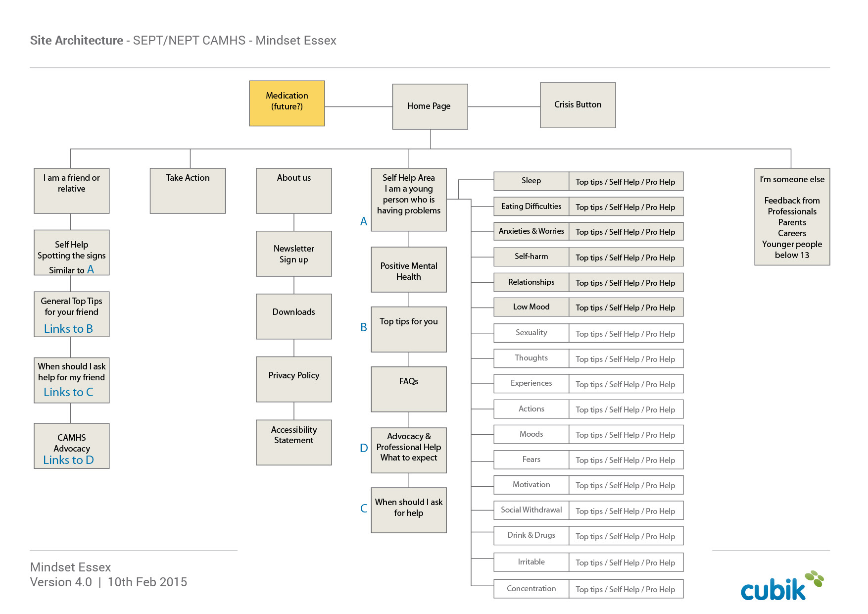Select the 'Top tips for you' box

[409, 329]
